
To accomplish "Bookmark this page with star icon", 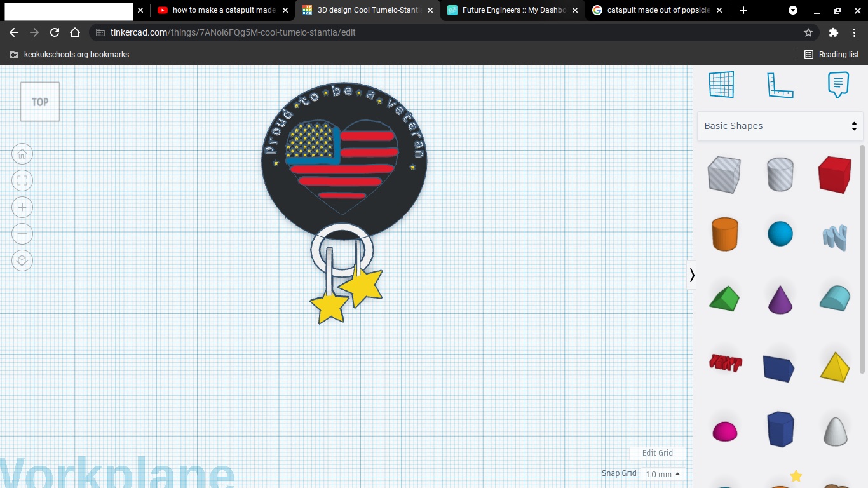I will pos(808,32).
